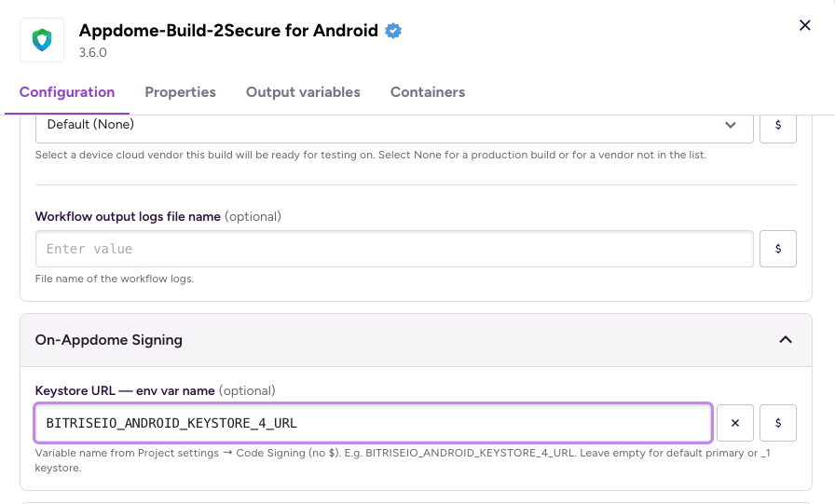Collapse the On-Appdome Signing section chevron
835x504 pixels.
(786, 340)
